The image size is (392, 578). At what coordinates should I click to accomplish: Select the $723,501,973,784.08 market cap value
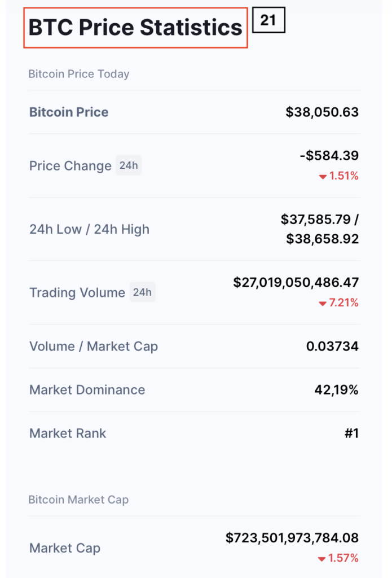[x=292, y=538]
